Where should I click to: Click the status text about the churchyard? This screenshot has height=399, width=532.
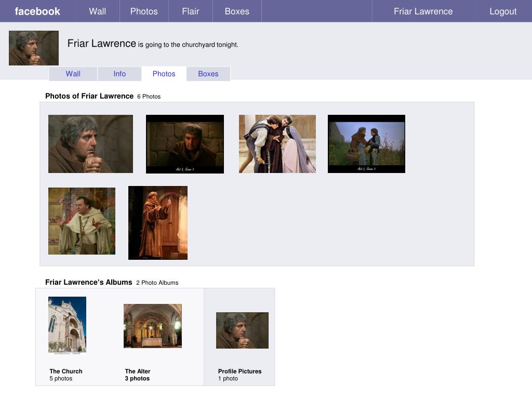(x=188, y=45)
